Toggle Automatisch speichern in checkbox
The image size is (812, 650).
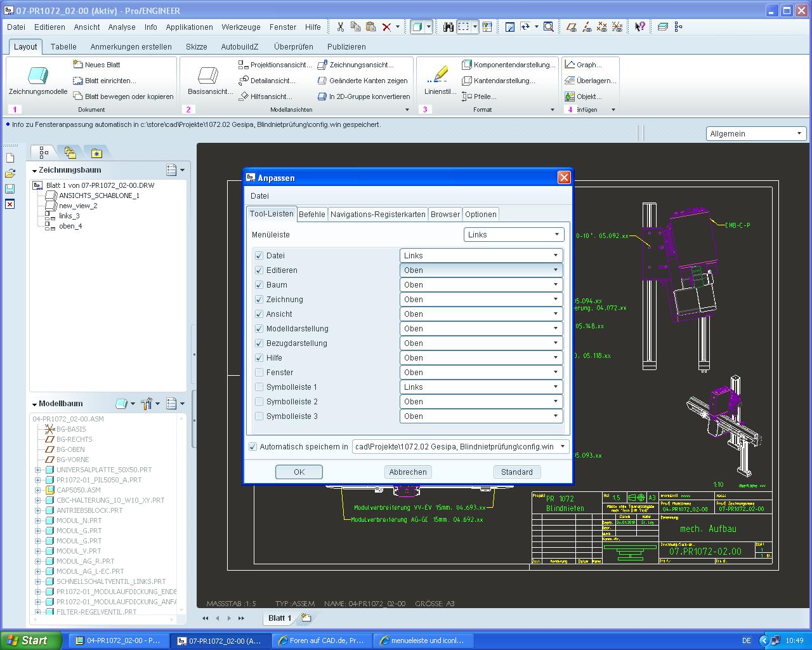(x=253, y=446)
